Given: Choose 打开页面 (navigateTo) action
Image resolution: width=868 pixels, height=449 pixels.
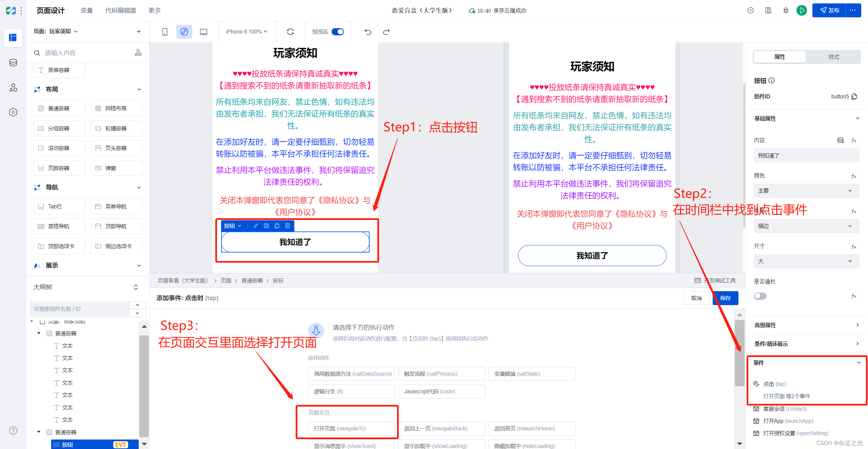Looking at the screenshot, I should (351, 428).
